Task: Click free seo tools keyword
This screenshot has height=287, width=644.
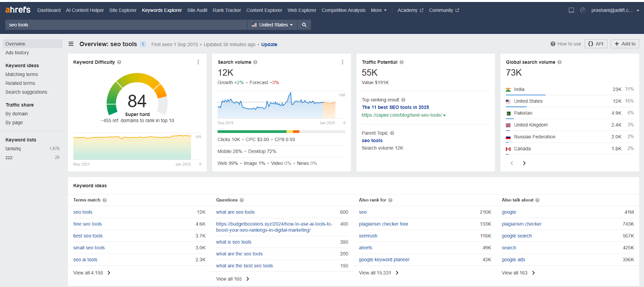Action: 87,224
